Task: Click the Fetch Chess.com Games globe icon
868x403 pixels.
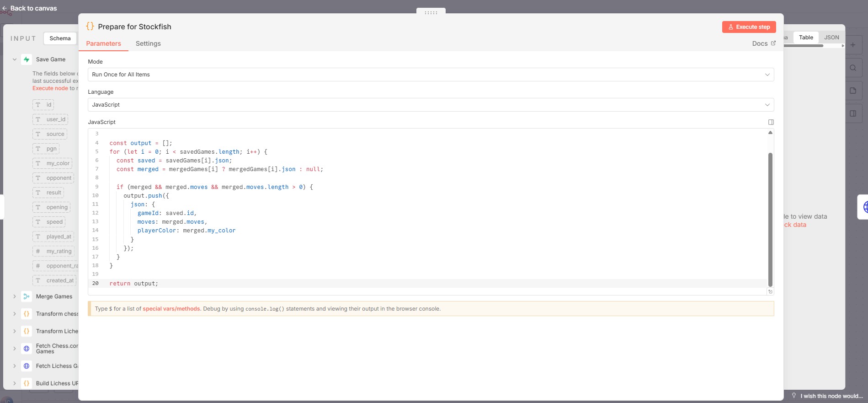Action: [27, 349]
